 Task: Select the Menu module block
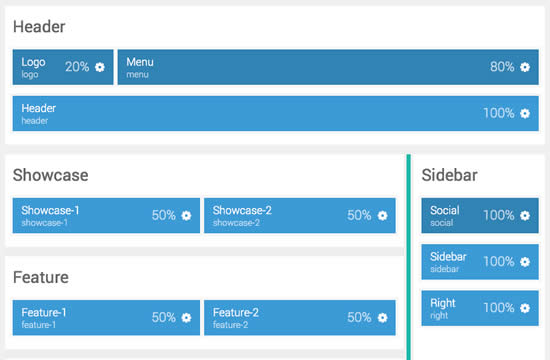328,67
